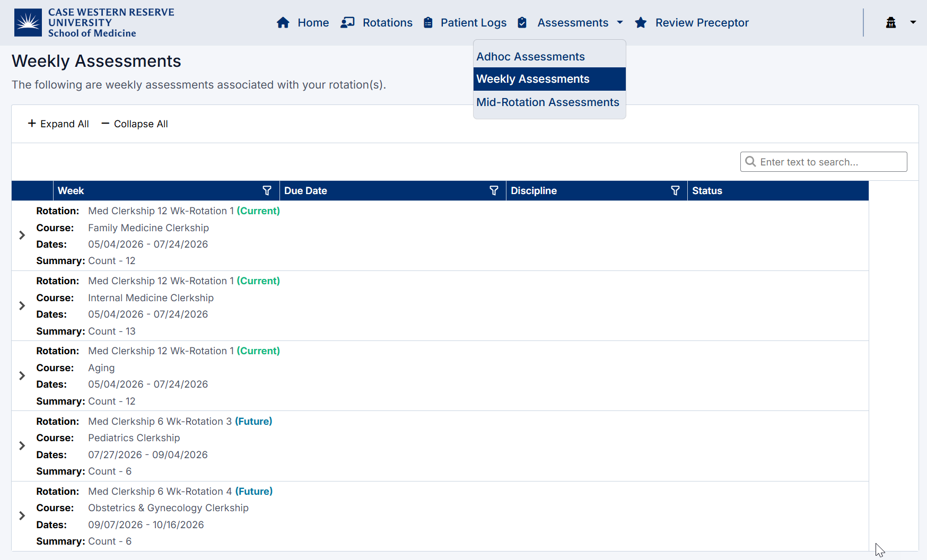
Task: Click the Expand All button
Action: click(x=58, y=124)
